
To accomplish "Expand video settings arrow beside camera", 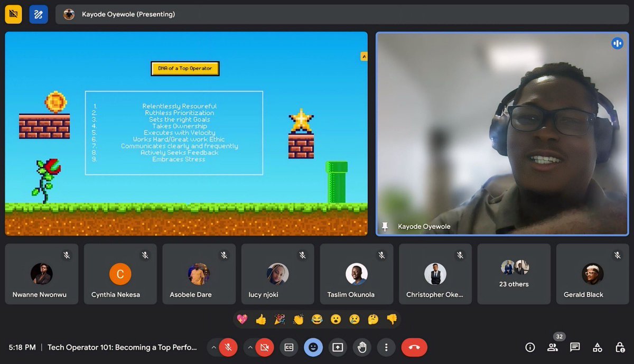I will 250,347.
